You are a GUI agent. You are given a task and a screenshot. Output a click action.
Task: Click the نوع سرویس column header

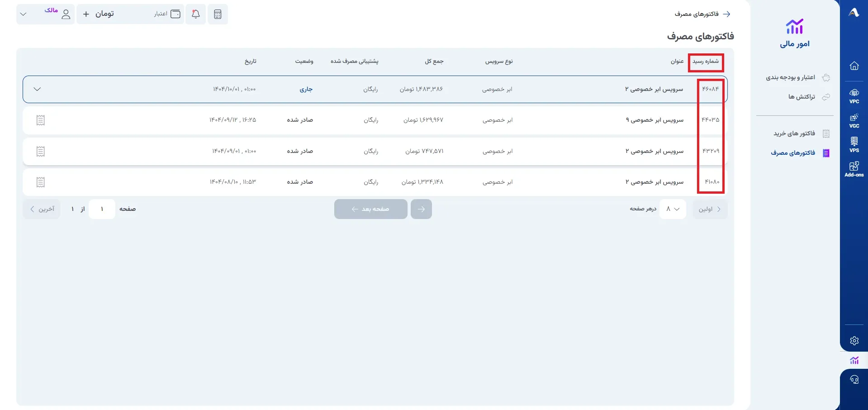tap(499, 61)
